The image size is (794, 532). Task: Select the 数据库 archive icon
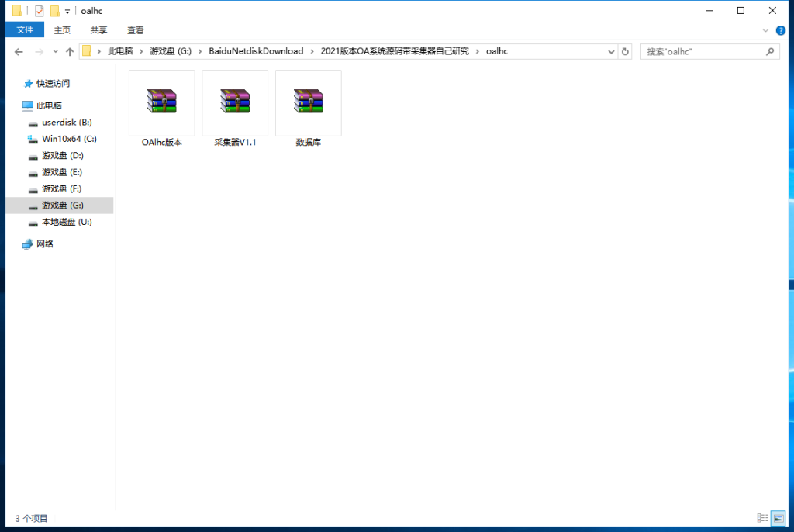(309, 101)
